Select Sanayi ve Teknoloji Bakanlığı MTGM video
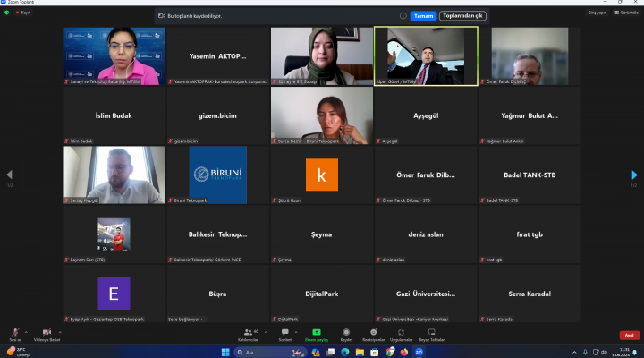644x358 pixels. click(114, 56)
